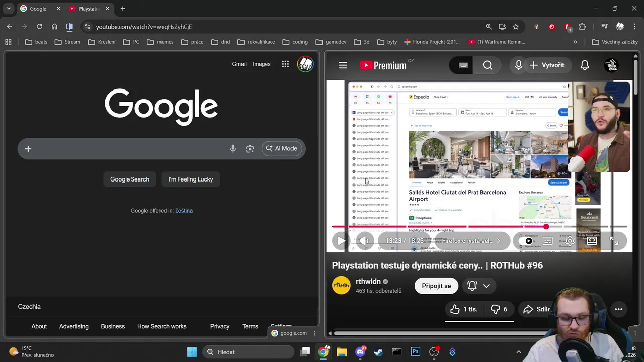
Task: Open Advertising footer link
Action: [x=73, y=326]
